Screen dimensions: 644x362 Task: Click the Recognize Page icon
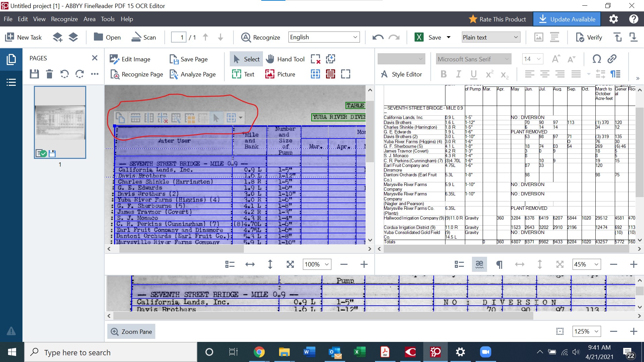pos(136,74)
